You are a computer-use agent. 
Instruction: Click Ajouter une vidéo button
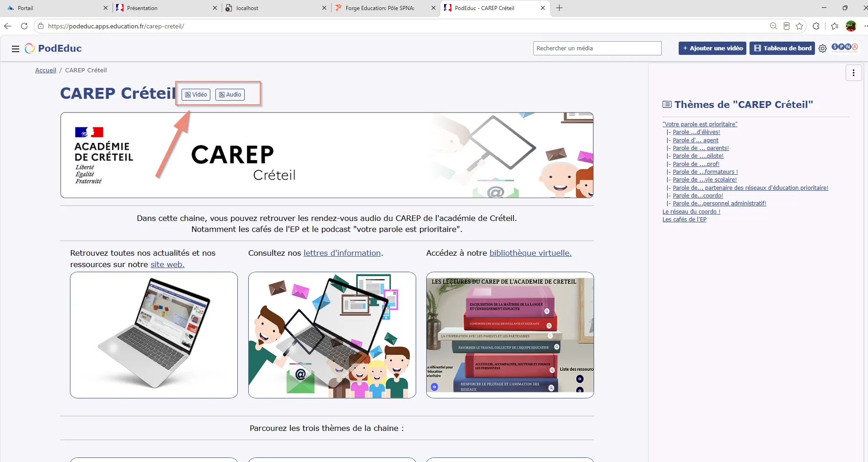[713, 48]
